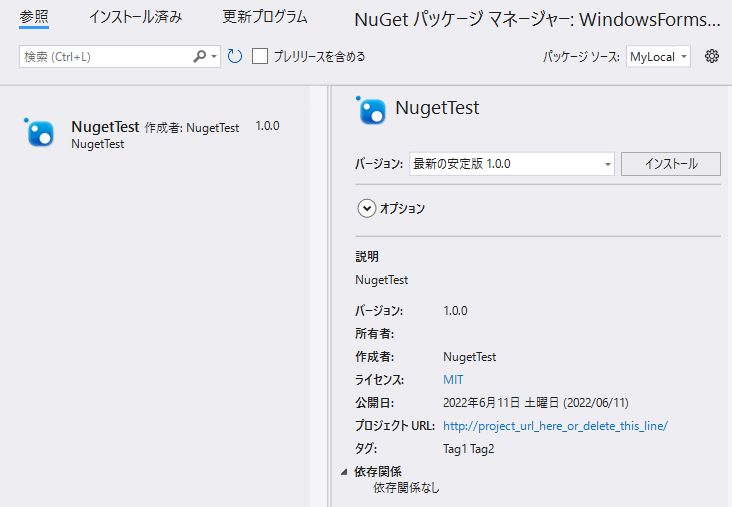Enable the プレリリースを含める checkbox

click(x=260, y=56)
